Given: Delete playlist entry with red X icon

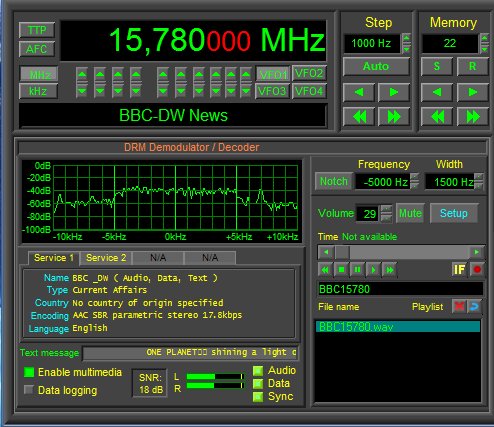Looking at the screenshot, I should 459,306.
